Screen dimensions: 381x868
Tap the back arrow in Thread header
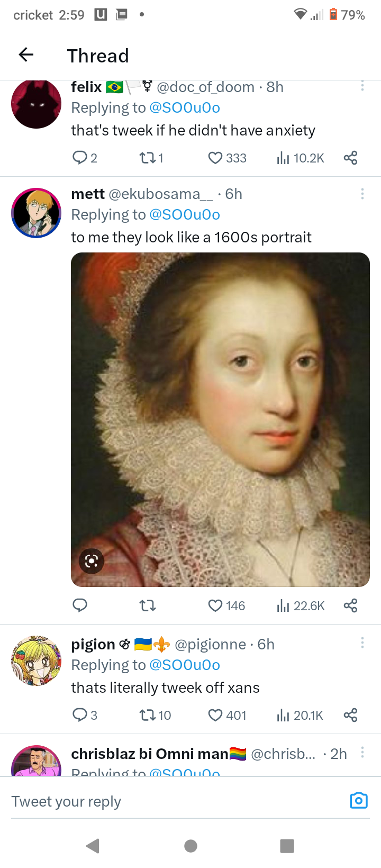(x=26, y=55)
